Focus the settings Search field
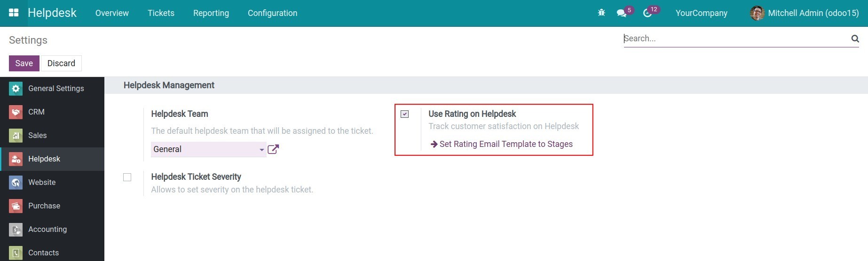The width and height of the screenshot is (868, 261). pyautogui.click(x=736, y=38)
